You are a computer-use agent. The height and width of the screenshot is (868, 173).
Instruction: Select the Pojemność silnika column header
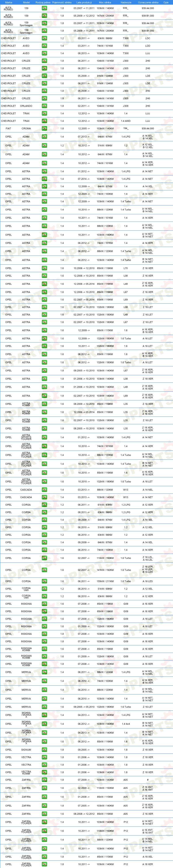pos(62,2)
